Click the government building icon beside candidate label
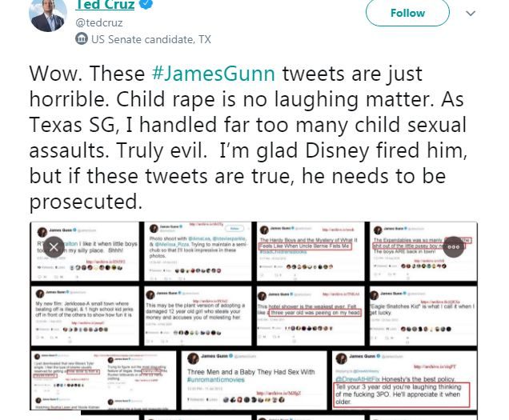Viewport: 509px width, 420px height. [82, 38]
